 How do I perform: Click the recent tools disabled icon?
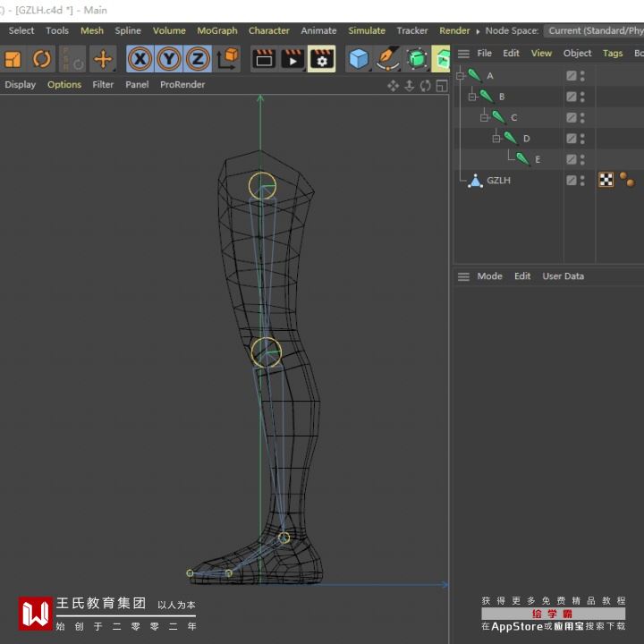(72, 59)
